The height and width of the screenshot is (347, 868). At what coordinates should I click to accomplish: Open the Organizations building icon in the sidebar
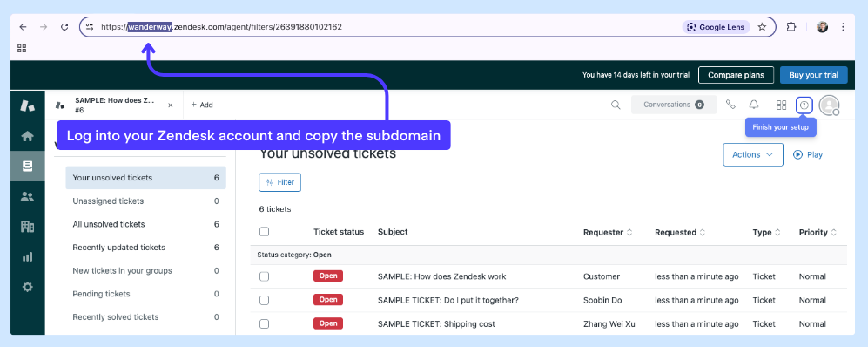(27, 226)
